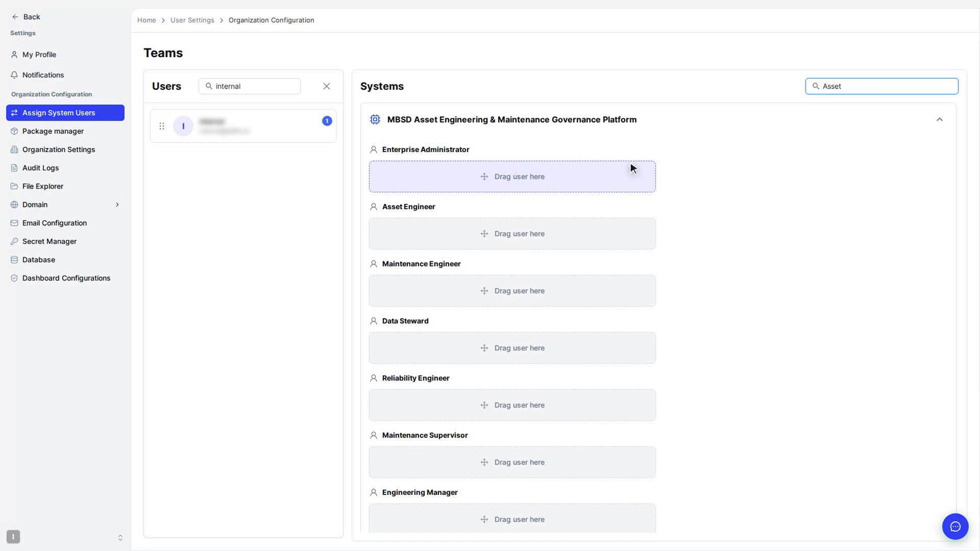Click the MBSD platform chip icon
Viewport: 980px width, 551px height.
click(x=375, y=119)
